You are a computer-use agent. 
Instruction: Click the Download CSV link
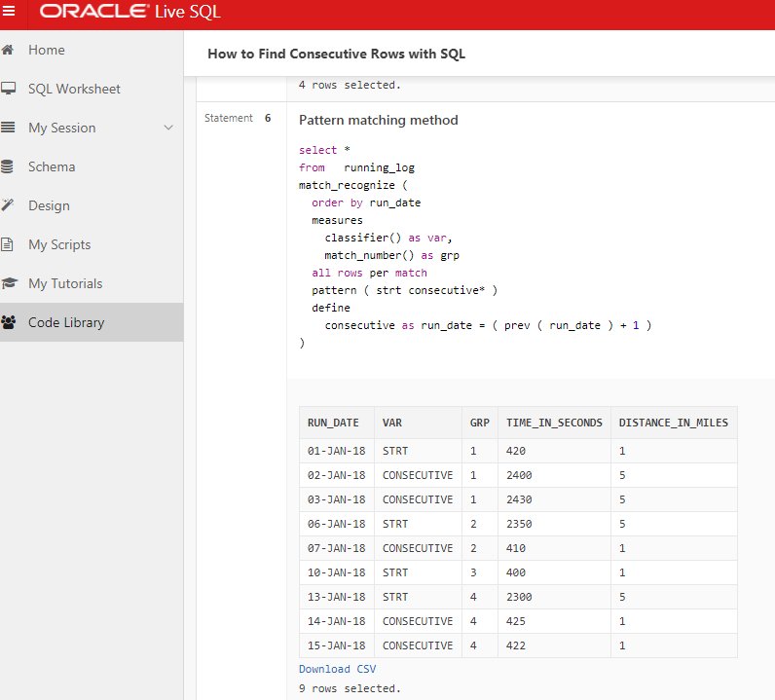pos(337,669)
